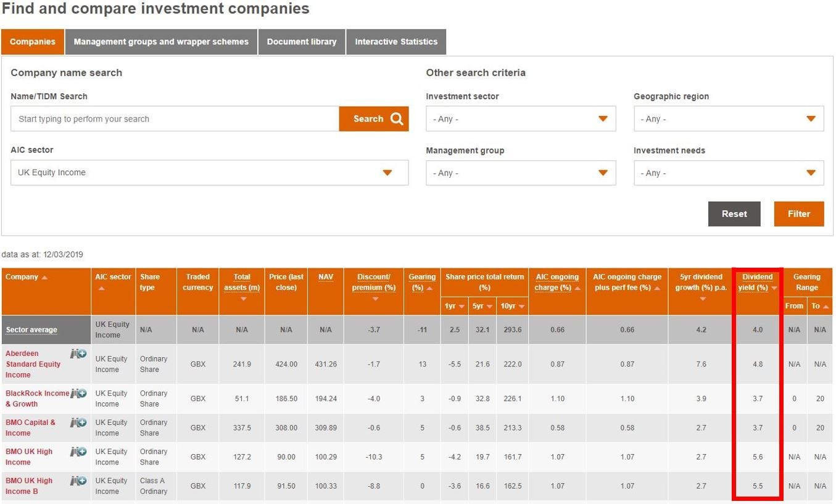The width and height of the screenshot is (836, 504).
Task: Click the sort arrow next to 5yr
Action: 489,306
